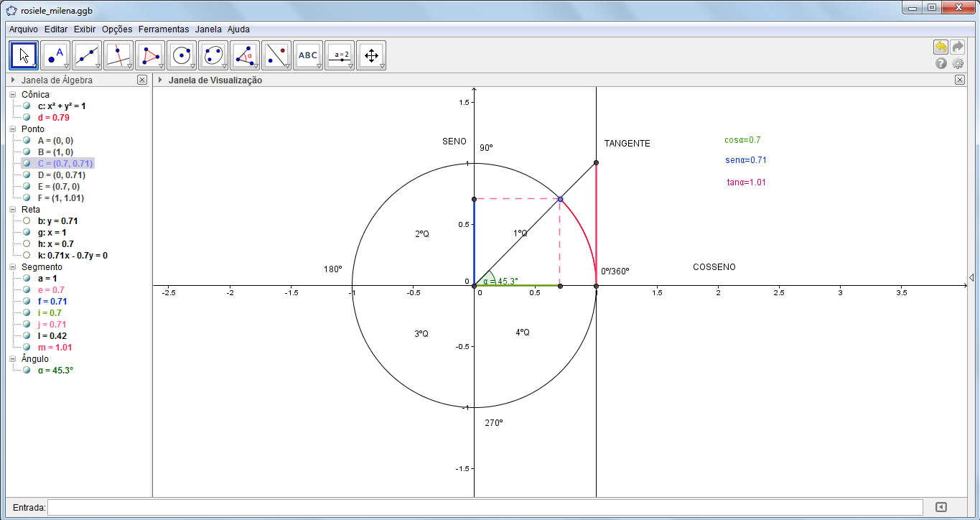This screenshot has height=520, width=980.
Task: Open the Exibir menu
Action: click(x=85, y=29)
